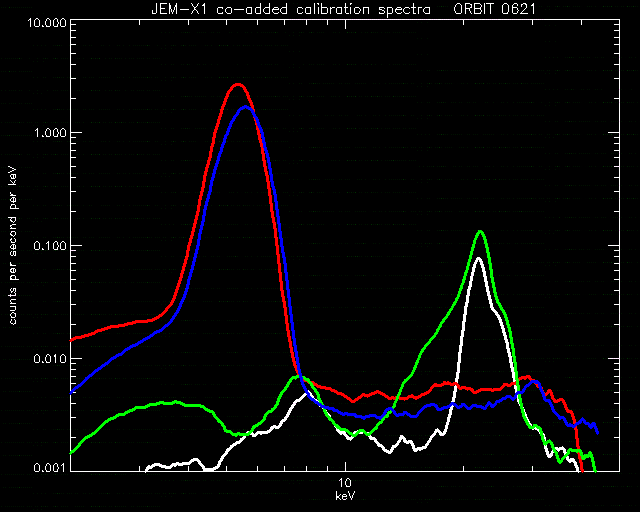
Task: Click the blue curve's right end point
Action: tap(598, 432)
